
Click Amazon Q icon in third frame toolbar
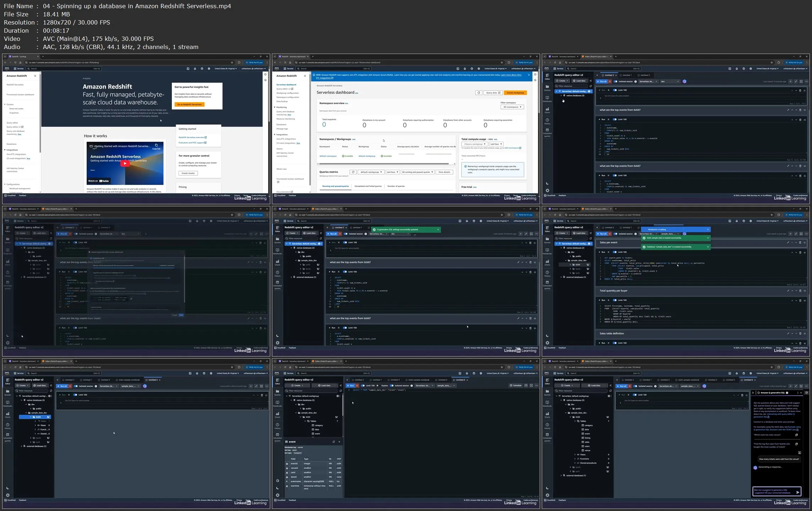coord(685,81)
